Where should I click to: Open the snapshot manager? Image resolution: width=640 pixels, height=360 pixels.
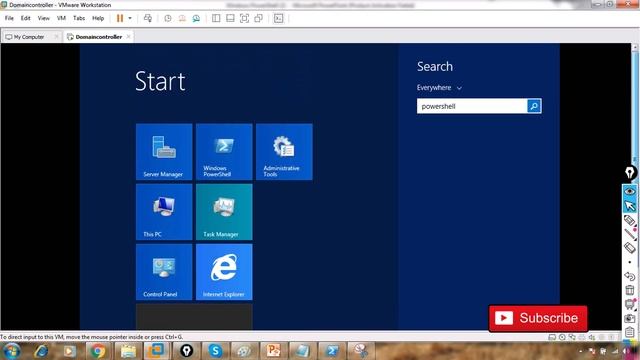click(x=196, y=18)
